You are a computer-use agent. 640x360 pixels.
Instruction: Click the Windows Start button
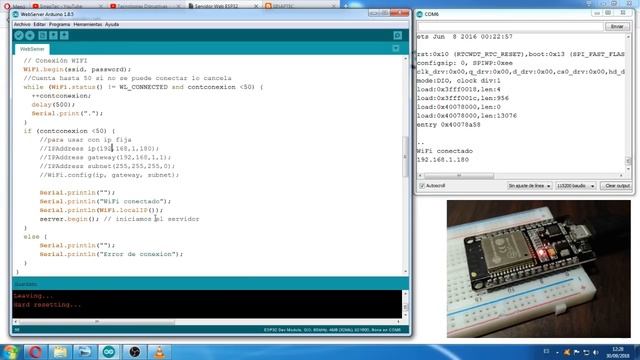(x=10, y=352)
